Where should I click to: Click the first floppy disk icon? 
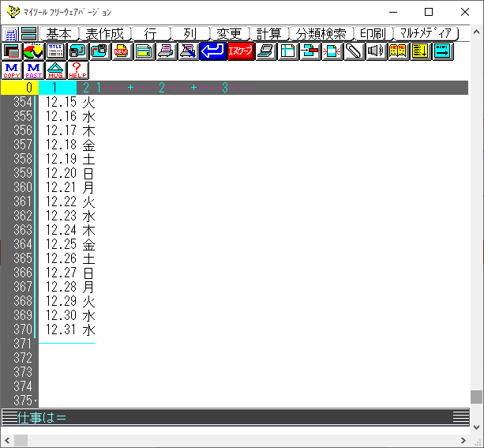[x=77, y=51]
